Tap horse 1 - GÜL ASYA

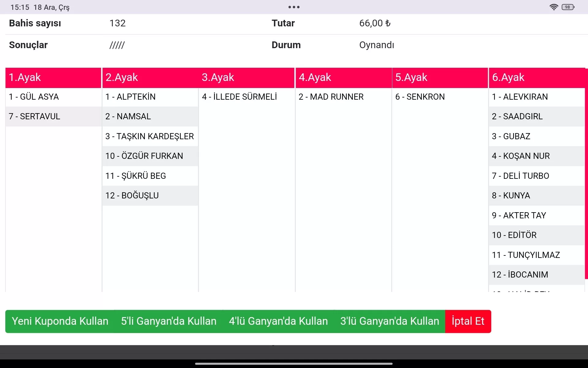[x=53, y=97]
